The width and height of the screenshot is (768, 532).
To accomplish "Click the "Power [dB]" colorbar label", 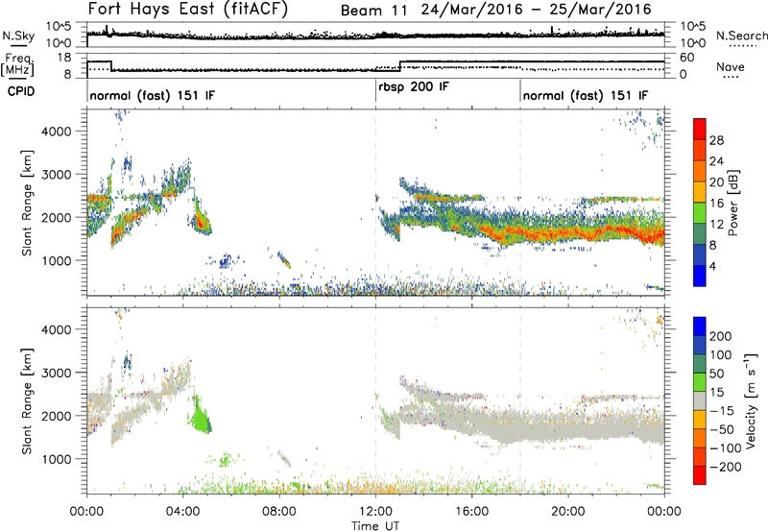I will click(733, 203).
